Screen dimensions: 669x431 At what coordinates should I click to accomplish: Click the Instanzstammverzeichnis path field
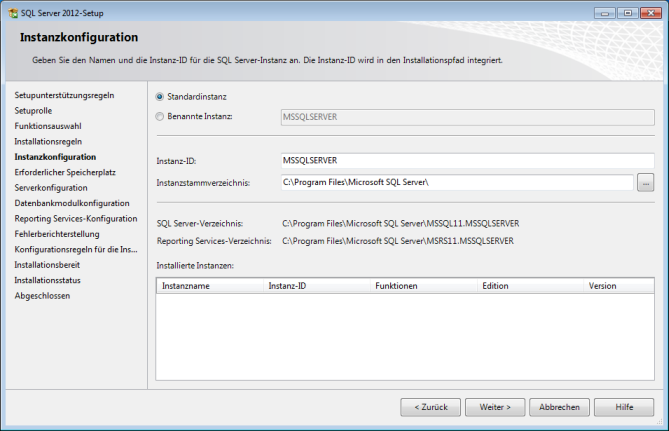click(457, 182)
